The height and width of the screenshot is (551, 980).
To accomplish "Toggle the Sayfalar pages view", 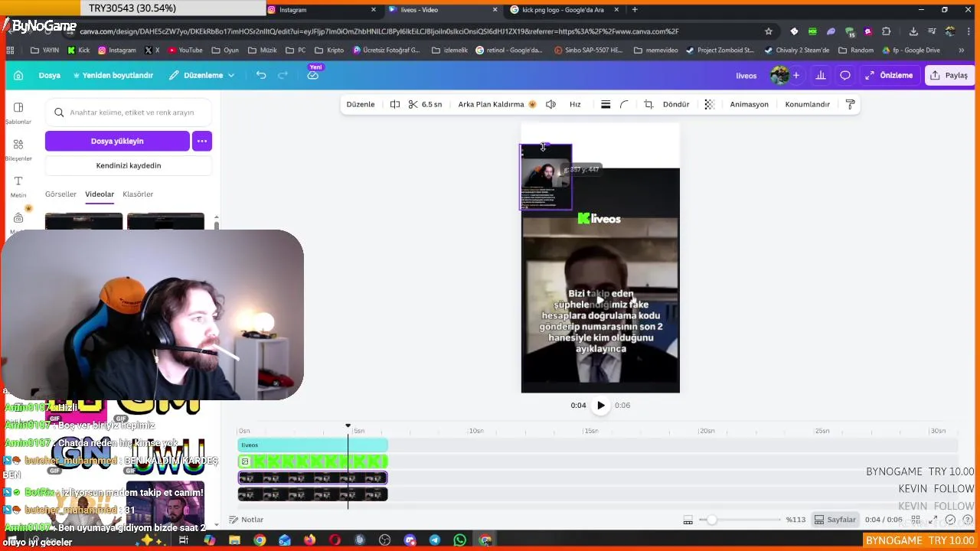I will (835, 520).
